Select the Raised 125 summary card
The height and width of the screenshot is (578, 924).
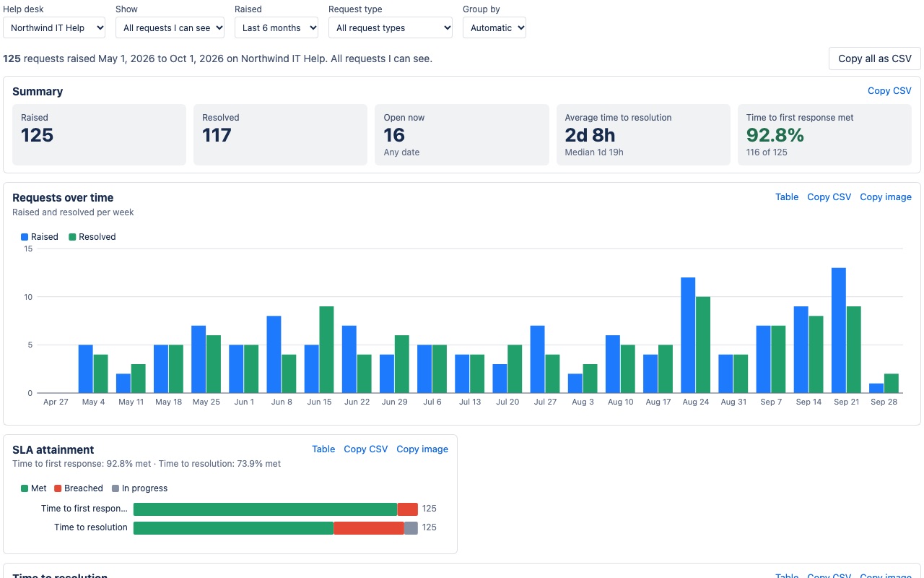(x=99, y=134)
